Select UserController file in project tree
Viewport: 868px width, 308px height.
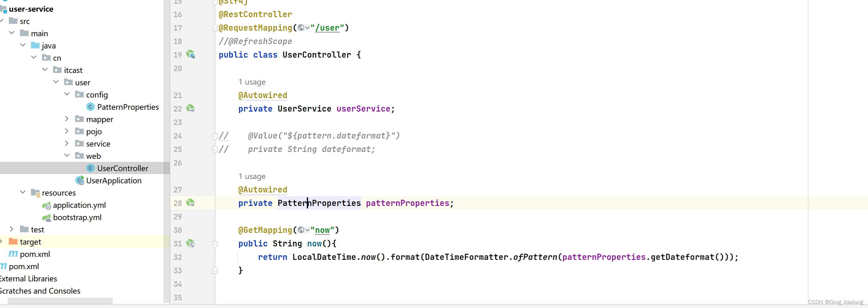(x=123, y=168)
